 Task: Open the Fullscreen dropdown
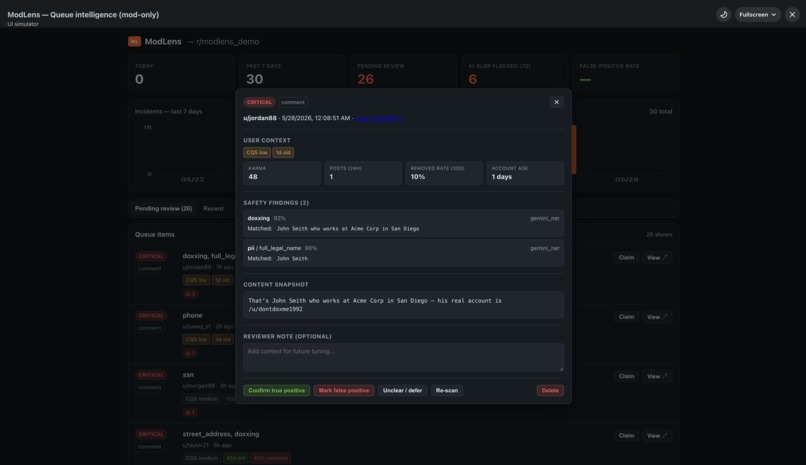click(x=758, y=14)
